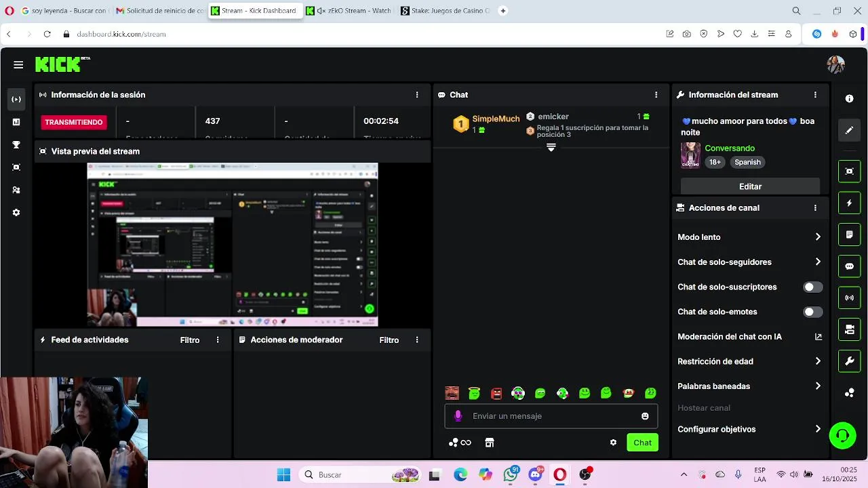Click the wrench tools icon in right rail
The width and height of the screenshot is (868, 488).
click(849, 361)
